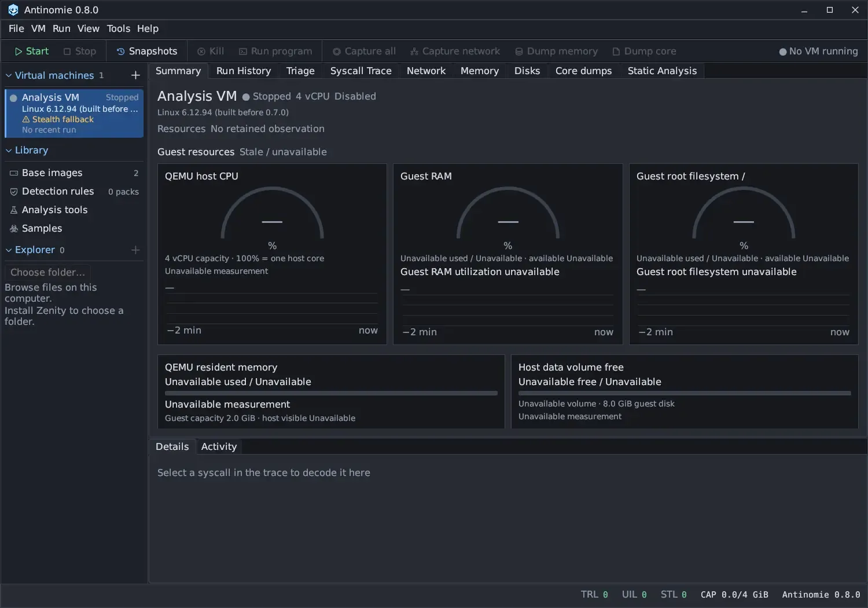Open Analysis tools in the Library
The height and width of the screenshot is (608, 868).
point(74,210)
